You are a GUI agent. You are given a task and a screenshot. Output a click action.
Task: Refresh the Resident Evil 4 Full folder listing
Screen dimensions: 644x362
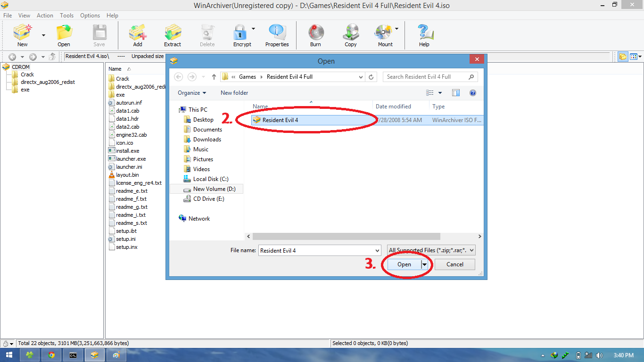[x=372, y=77]
